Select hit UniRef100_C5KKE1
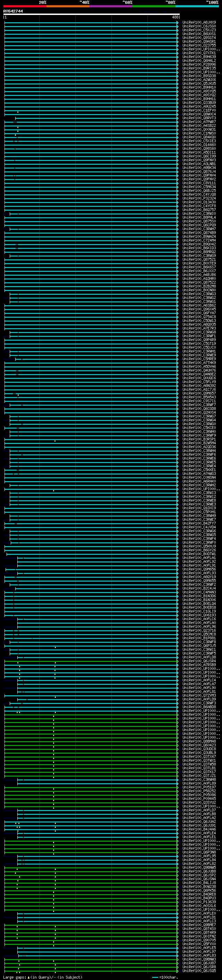Image resolution: width=222 pixels, height=980 pixels. coord(199,470)
